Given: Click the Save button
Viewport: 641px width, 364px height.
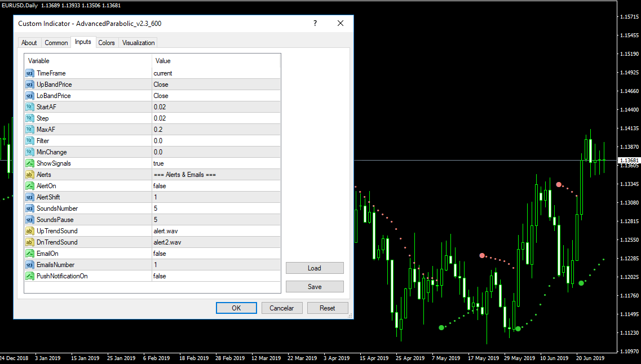Looking at the screenshot, I should coord(315,287).
